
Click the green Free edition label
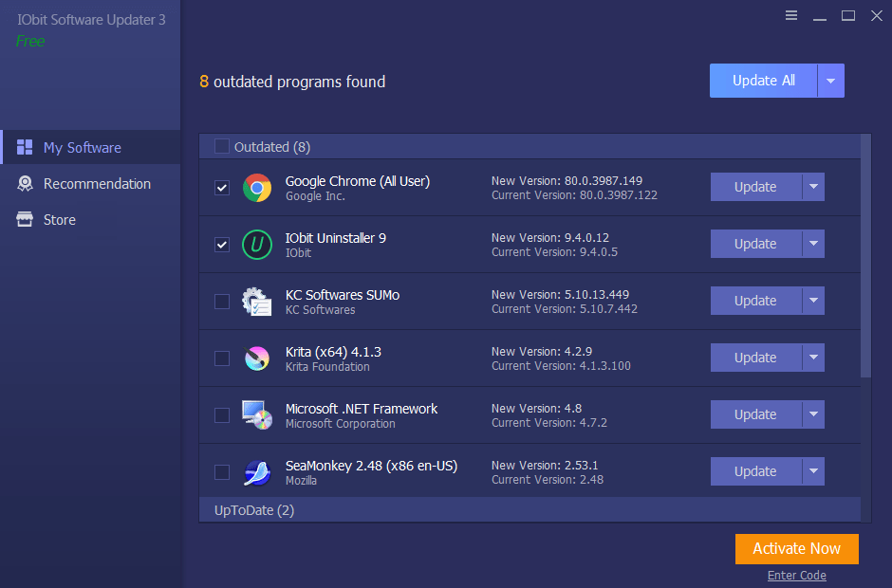[x=30, y=42]
